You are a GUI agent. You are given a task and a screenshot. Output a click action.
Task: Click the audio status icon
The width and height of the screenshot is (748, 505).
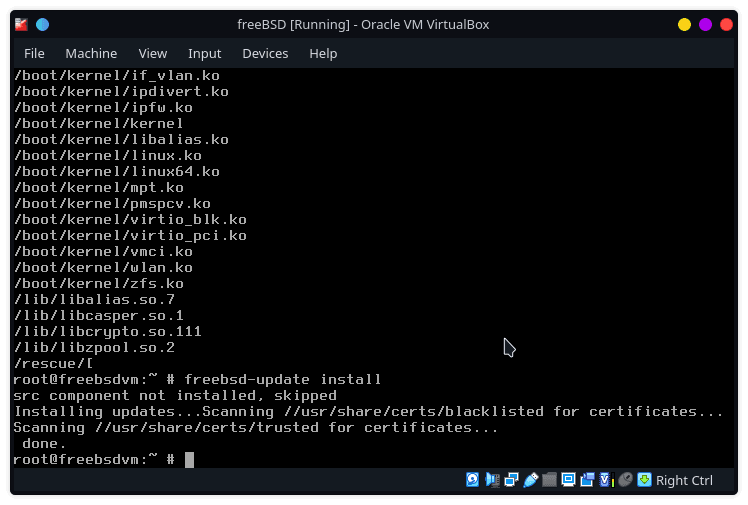[492, 480]
